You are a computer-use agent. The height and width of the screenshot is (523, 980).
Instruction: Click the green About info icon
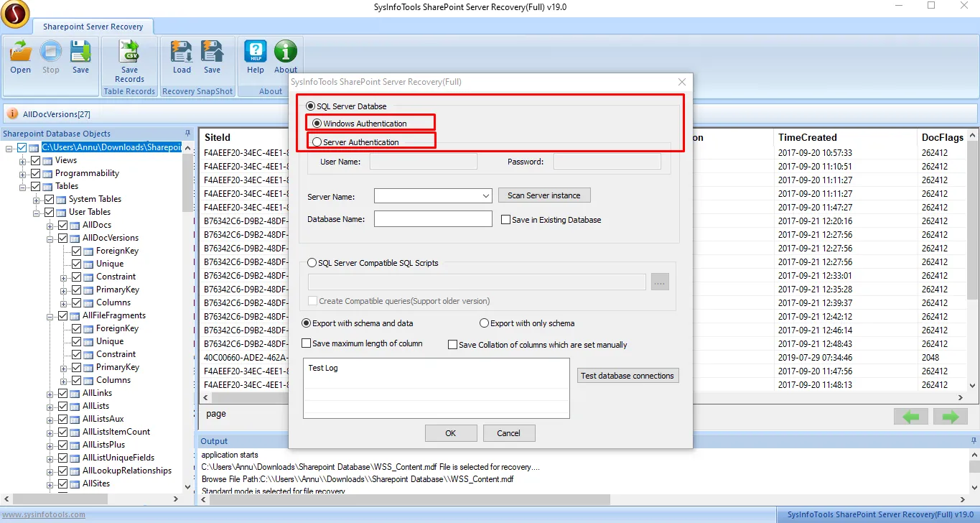(286, 51)
